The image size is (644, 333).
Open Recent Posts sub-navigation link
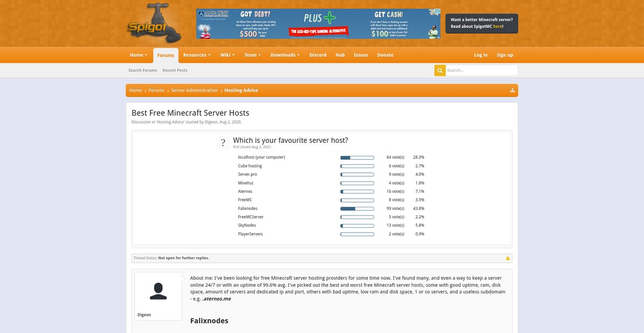click(175, 70)
